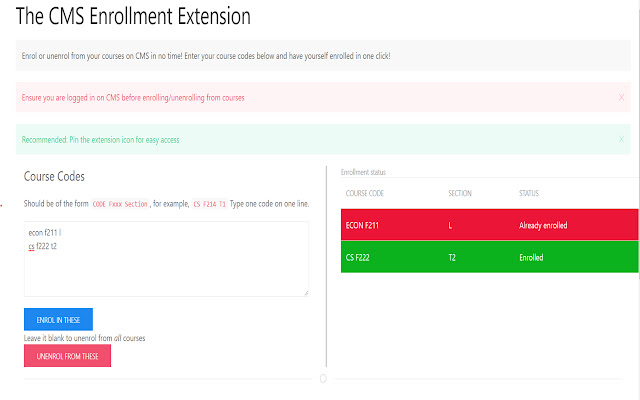Viewport: 640px width, 400px height.
Task: Click the Already enrolled status text
Action: pyautogui.click(x=543, y=225)
